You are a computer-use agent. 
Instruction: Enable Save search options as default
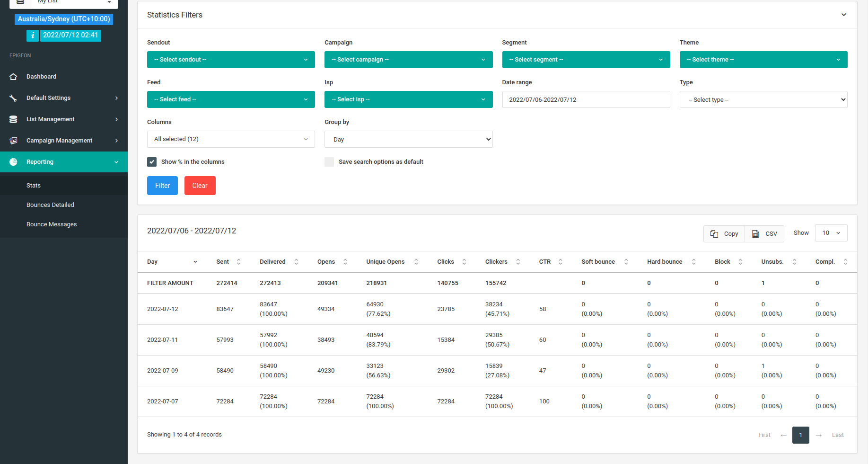329,161
